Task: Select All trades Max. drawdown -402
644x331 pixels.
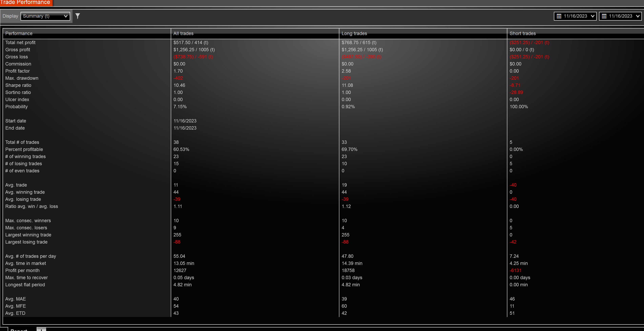Action: click(178, 78)
